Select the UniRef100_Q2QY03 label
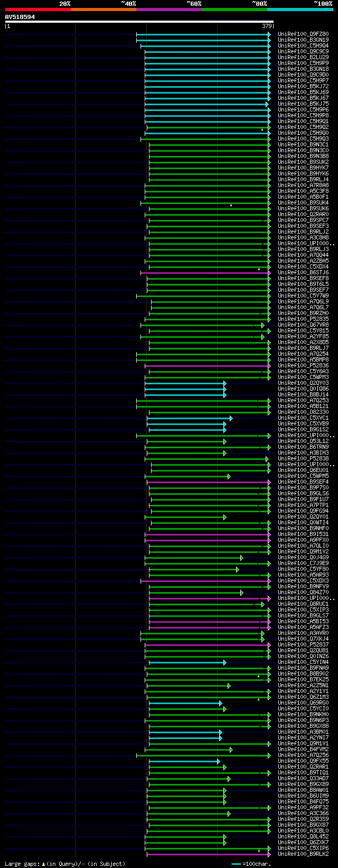Image resolution: width=338 pixels, height=868 pixels. (x=303, y=383)
